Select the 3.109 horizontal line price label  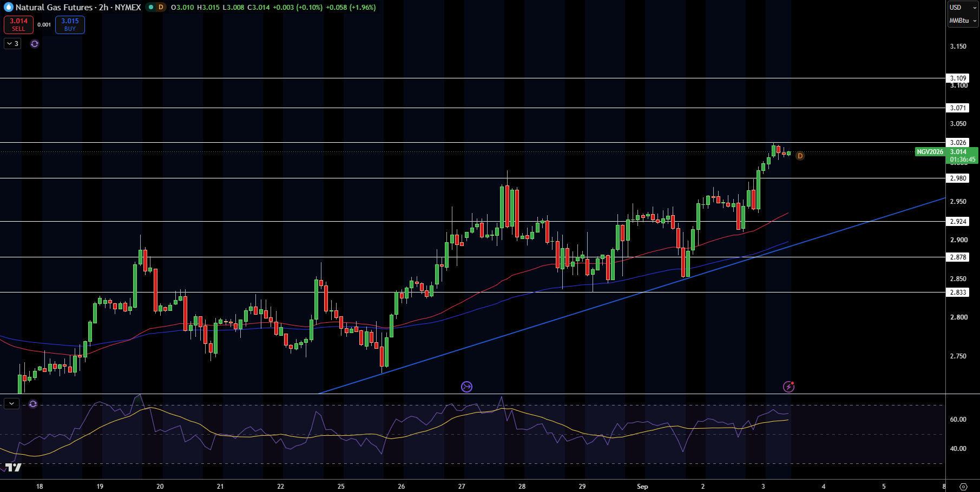pyautogui.click(x=958, y=78)
